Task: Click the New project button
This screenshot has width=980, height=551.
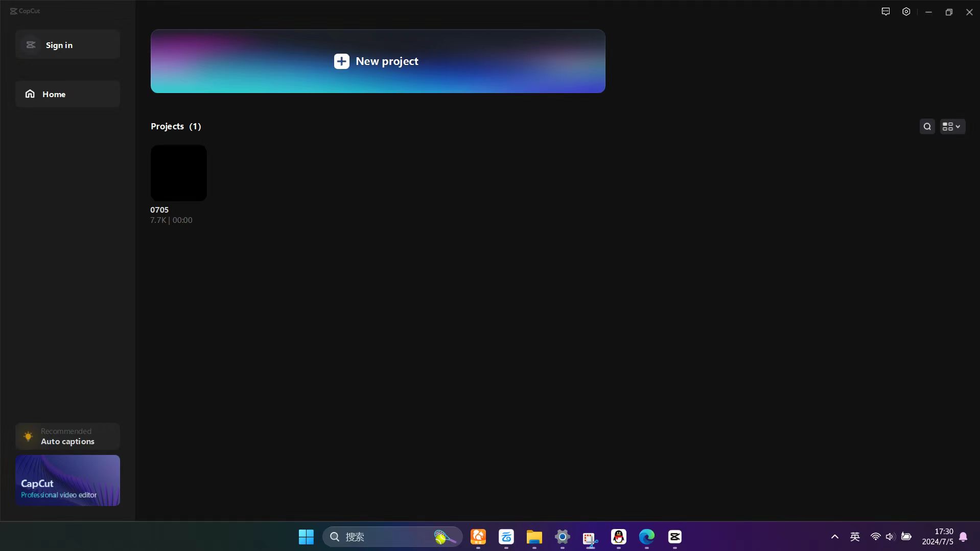Action: (x=378, y=61)
